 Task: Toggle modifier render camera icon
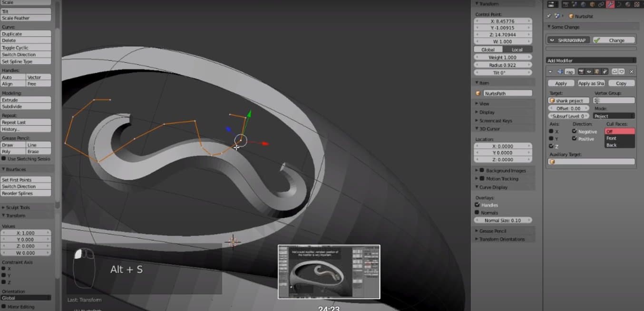[581, 72]
